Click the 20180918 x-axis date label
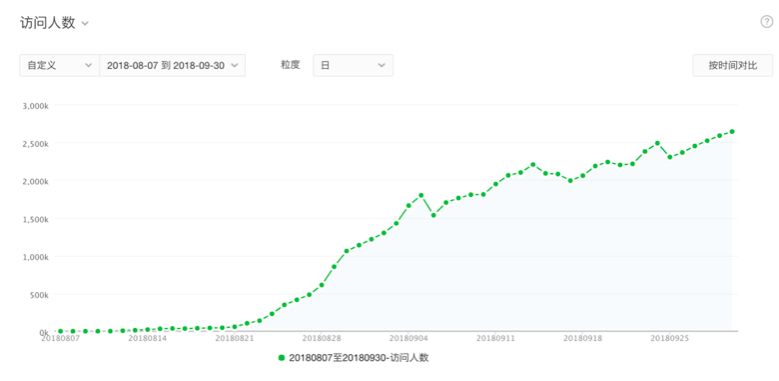The height and width of the screenshot is (381, 779). pyautogui.click(x=583, y=338)
